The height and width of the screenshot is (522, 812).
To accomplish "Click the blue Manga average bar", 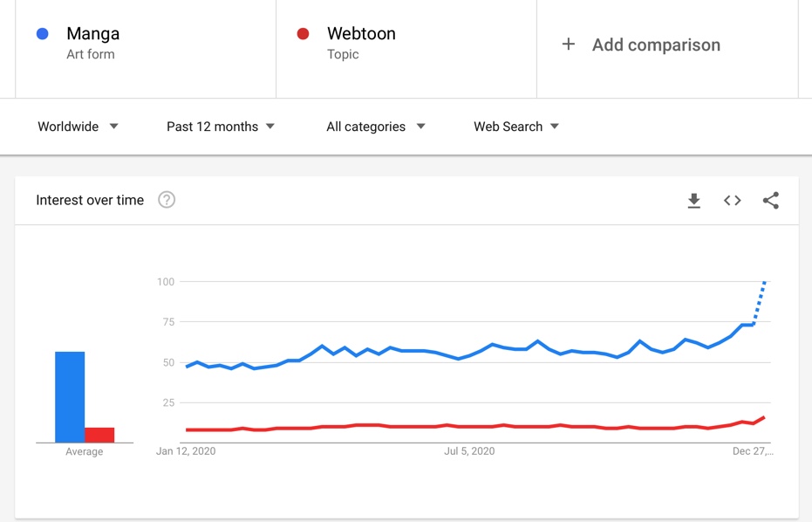I will pos(70,397).
